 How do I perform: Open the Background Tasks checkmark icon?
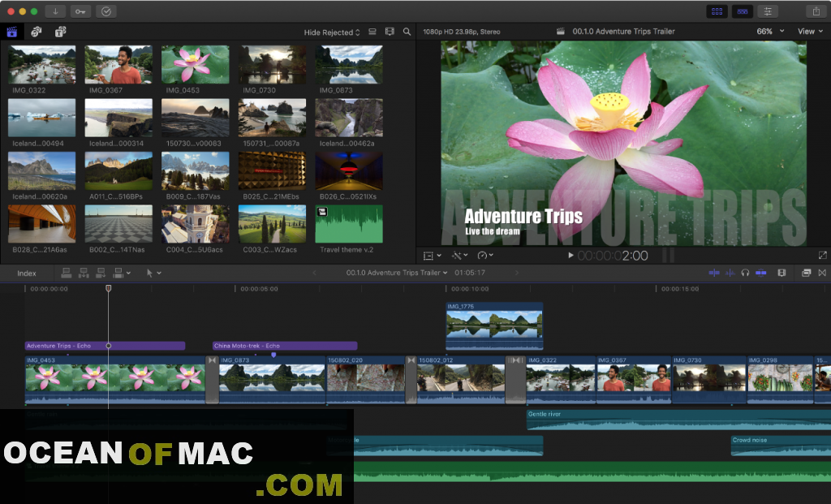(105, 11)
